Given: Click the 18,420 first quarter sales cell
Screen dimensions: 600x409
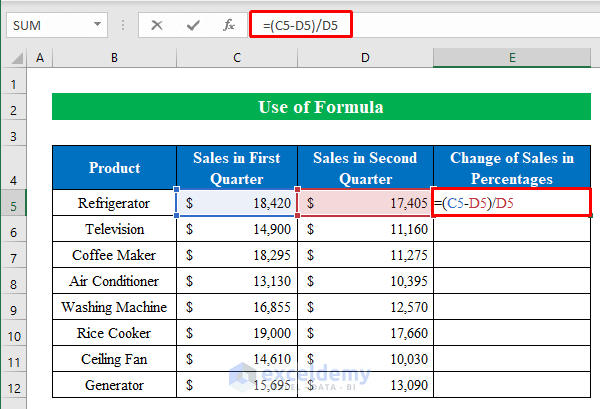Looking at the screenshot, I should pos(237,204).
